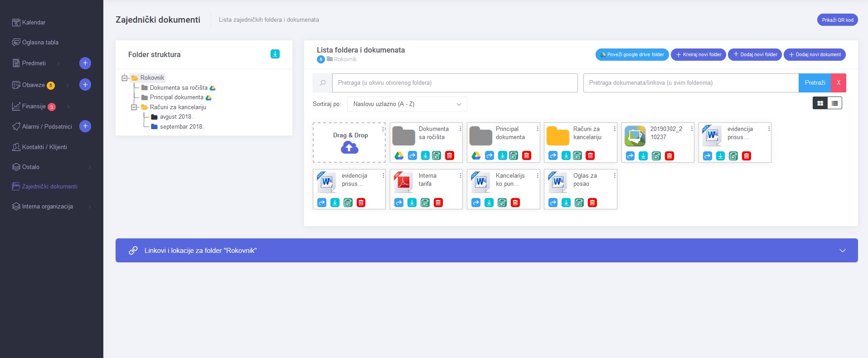Click the Drag & Drop upload cloud
The height and width of the screenshot is (358, 868).
point(349,147)
